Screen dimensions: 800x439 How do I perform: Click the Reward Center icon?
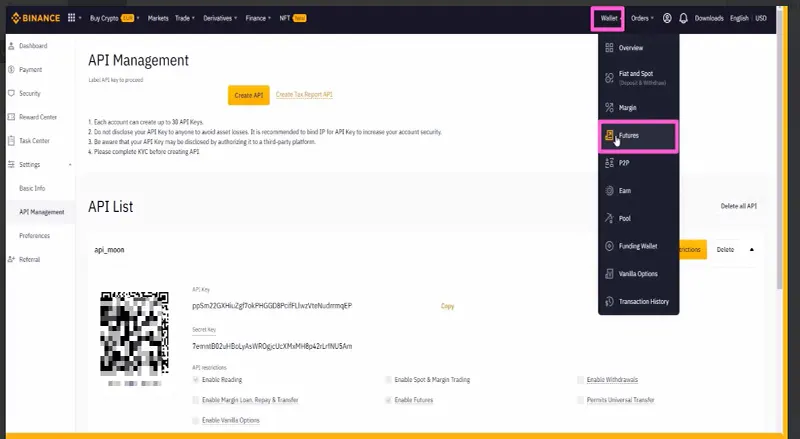[x=11, y=117]
